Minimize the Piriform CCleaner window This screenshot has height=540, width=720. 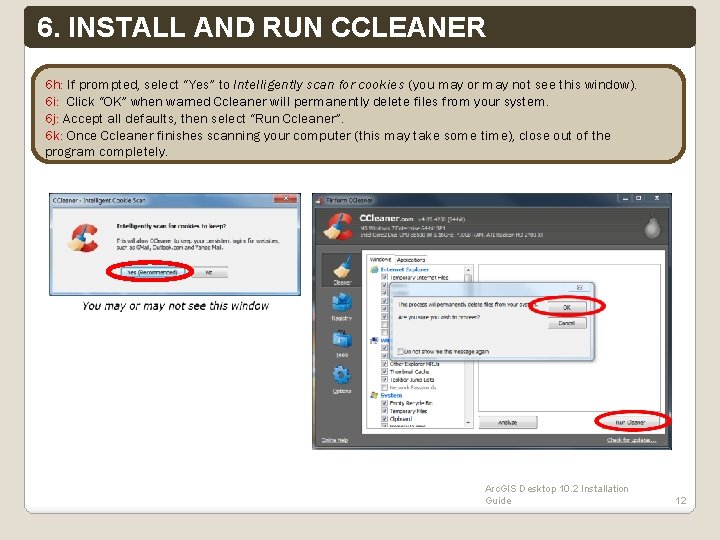(624, 198)
